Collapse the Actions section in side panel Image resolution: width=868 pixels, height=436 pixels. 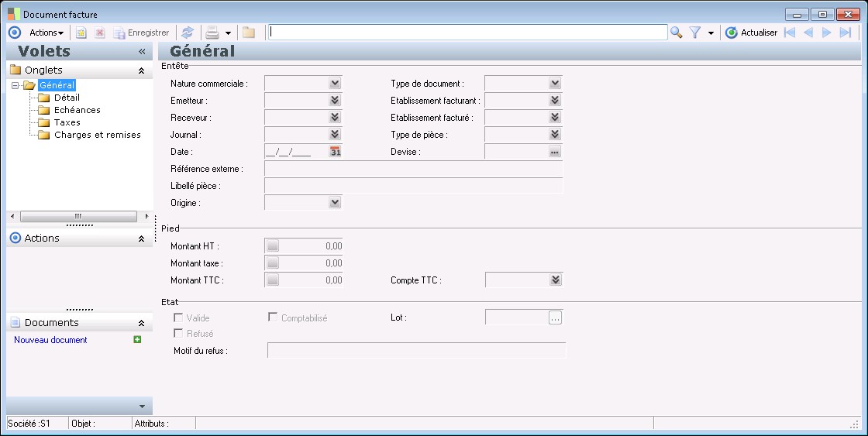point(141,239)
